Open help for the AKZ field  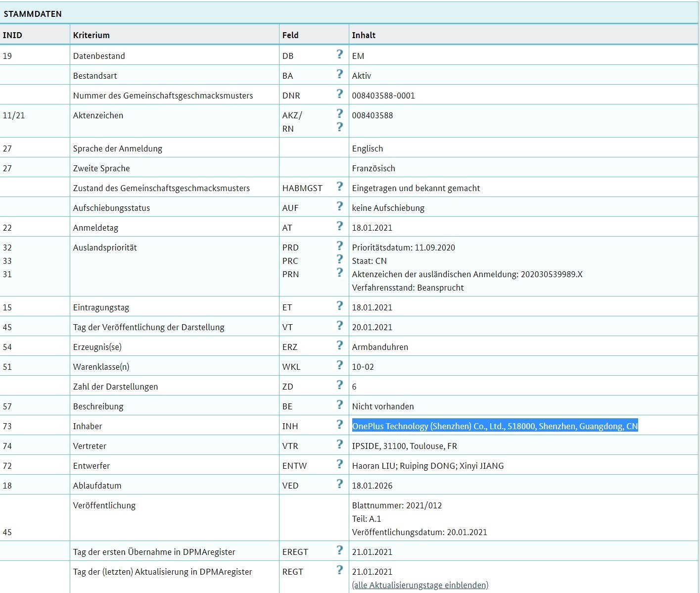339,113
